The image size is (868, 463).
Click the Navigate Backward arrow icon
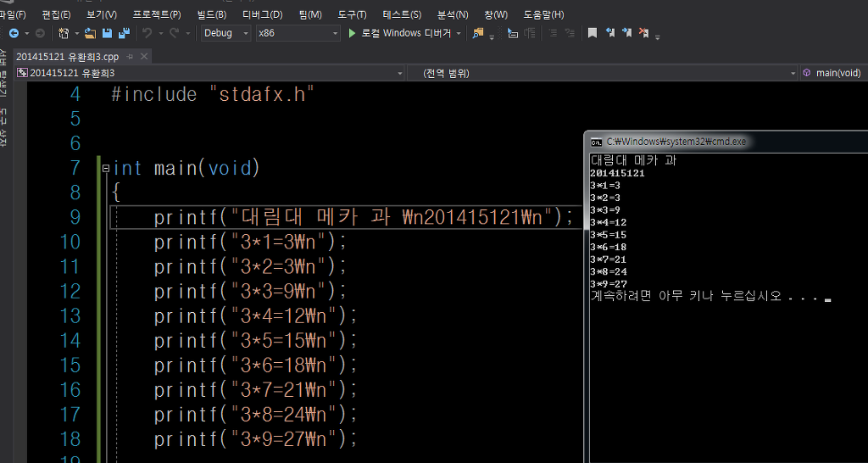pyautogui.click(x=14, y=33)
